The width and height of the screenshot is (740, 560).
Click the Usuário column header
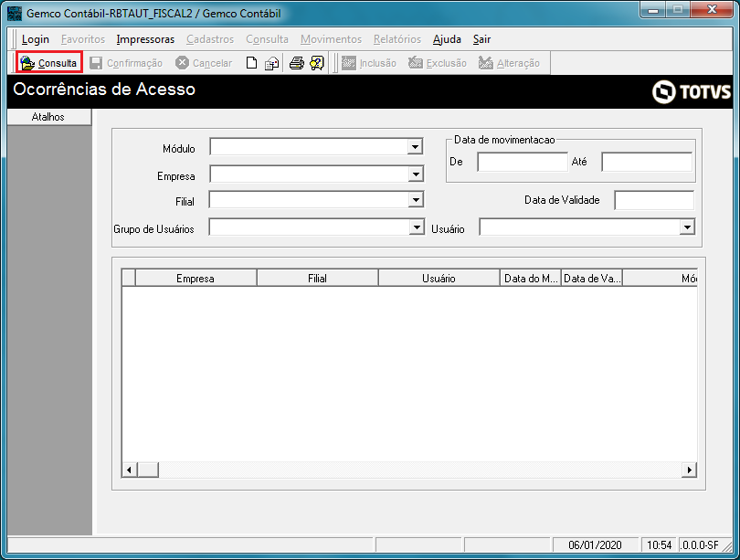(x=439, y=279)
